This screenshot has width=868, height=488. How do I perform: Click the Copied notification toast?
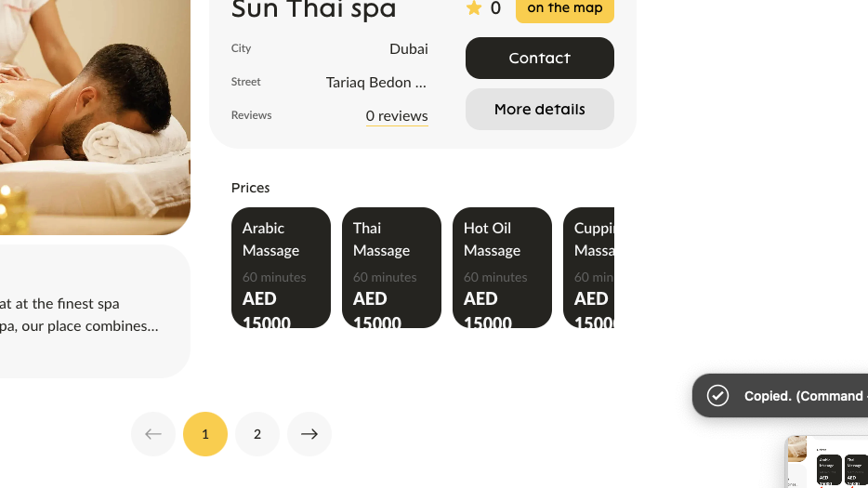click(x=790, y=396)
